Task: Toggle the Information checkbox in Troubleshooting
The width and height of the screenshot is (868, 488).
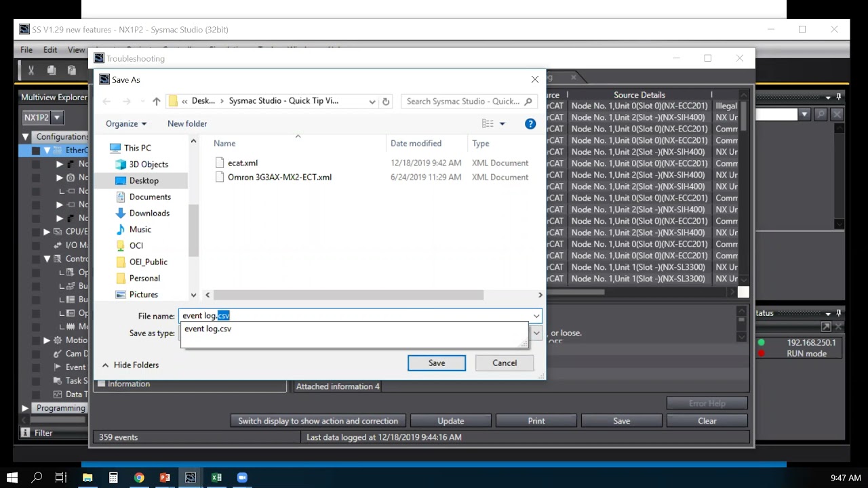Action: 101,384
